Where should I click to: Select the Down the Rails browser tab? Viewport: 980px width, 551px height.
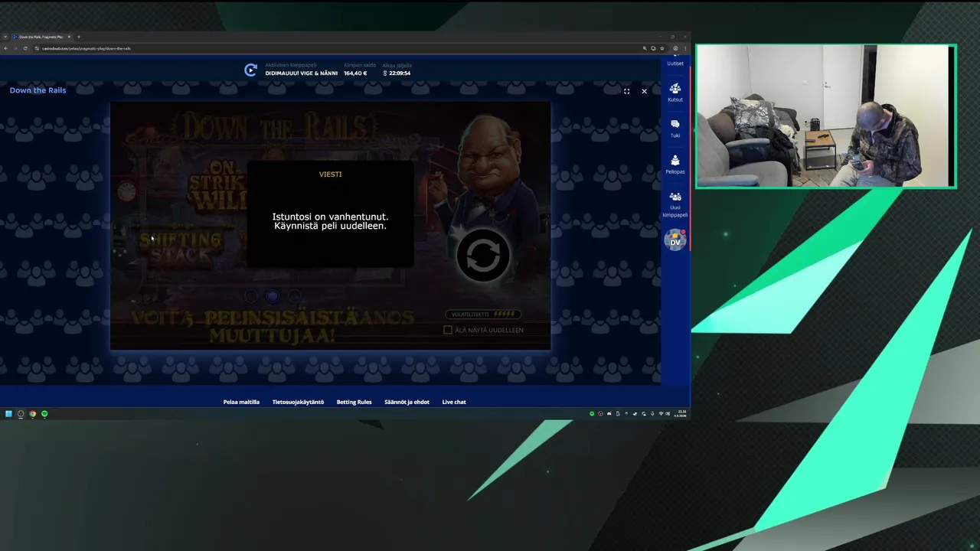[40, 37]
